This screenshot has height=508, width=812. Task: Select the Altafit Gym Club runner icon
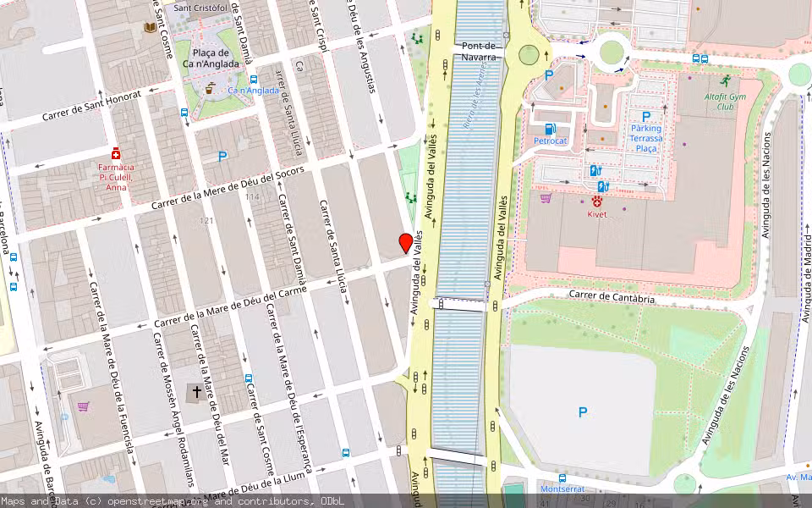click(726, 80)
